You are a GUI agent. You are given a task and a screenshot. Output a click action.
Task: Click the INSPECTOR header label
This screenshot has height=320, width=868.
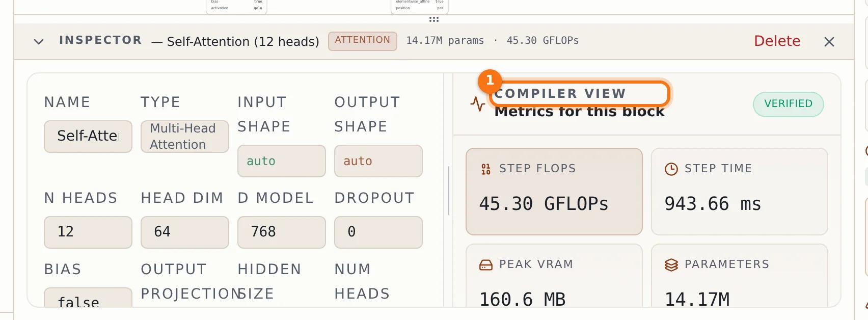pyautogui.click(x=100, y=40)
